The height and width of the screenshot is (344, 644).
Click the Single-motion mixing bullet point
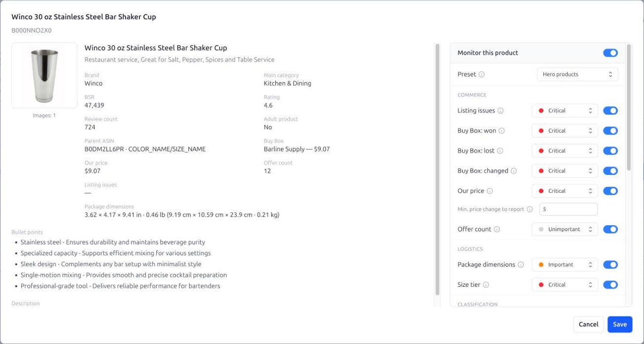pyautogui.click(x=124, y=275)
